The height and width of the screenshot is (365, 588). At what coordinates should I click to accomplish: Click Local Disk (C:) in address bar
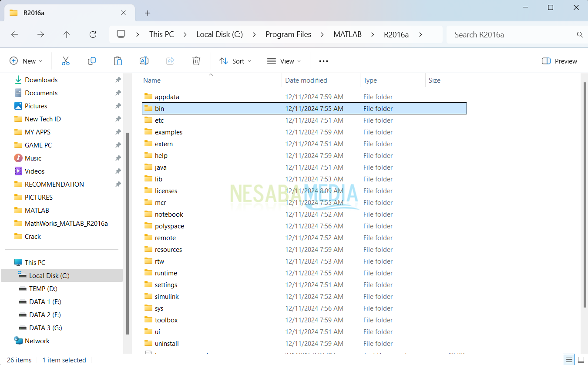[219, 34]
